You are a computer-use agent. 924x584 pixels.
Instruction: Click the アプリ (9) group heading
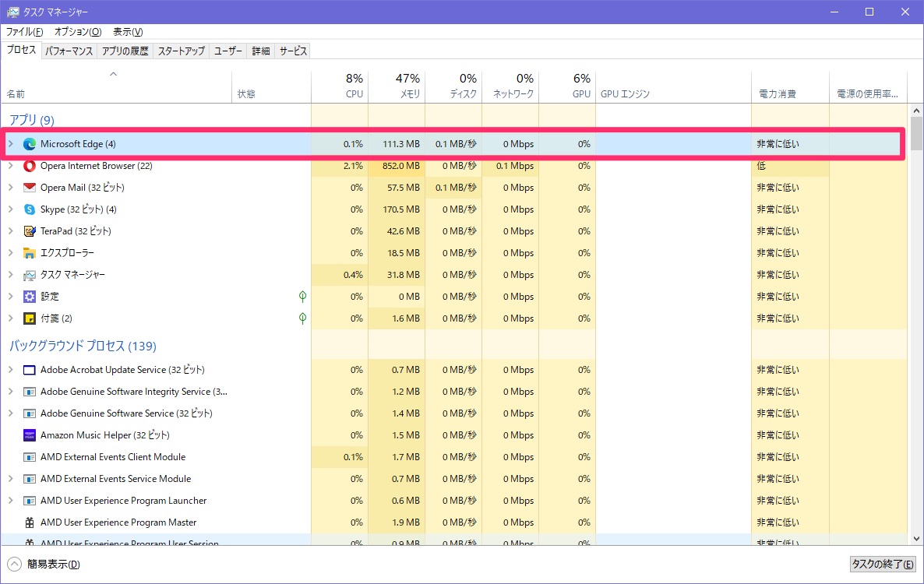point(32,119)
